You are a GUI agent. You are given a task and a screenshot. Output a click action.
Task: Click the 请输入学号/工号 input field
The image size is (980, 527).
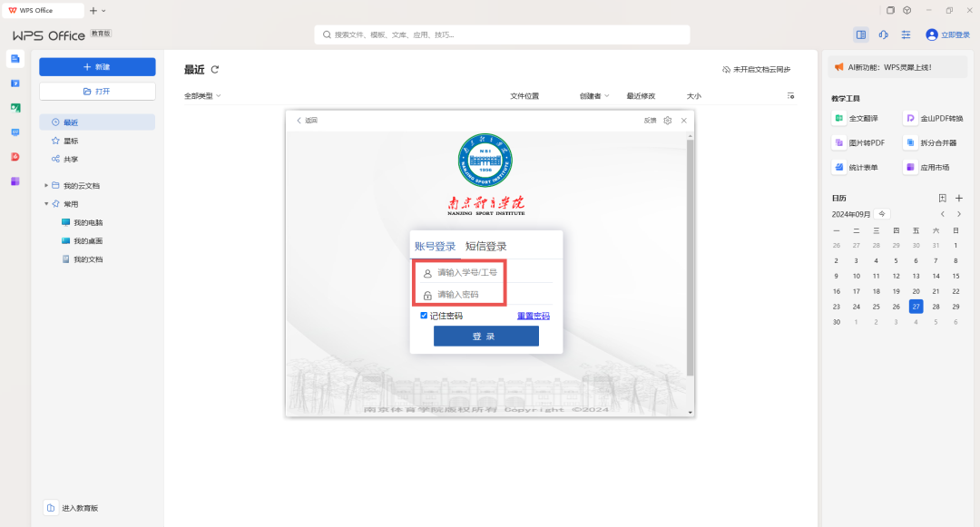[485, 273]
